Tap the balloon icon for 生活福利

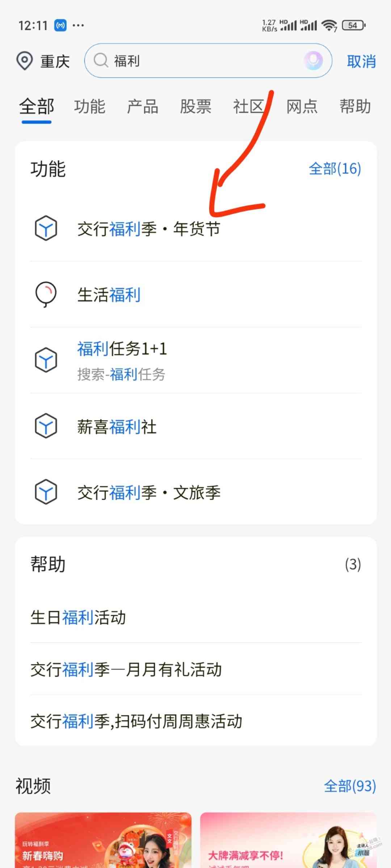[x=46, y=294]
